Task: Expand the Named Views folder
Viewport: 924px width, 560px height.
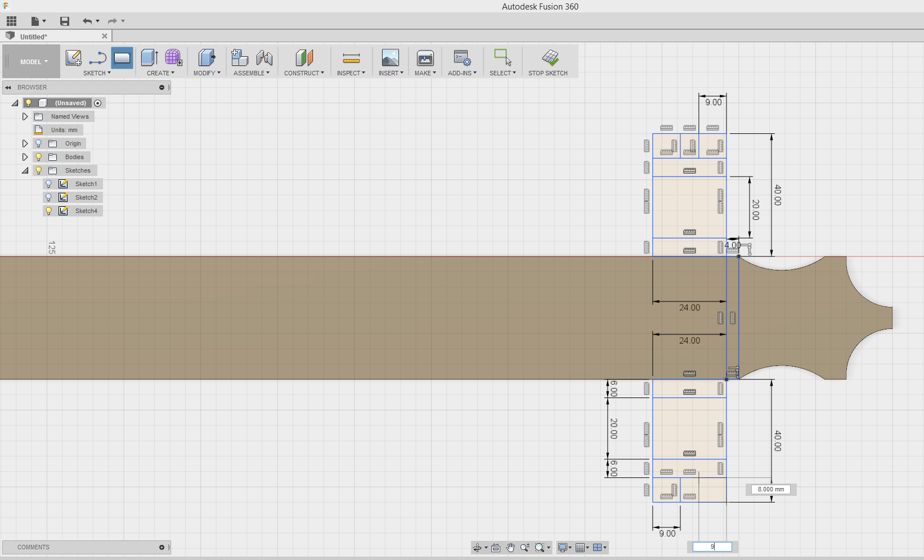Action: click(25, 116)
